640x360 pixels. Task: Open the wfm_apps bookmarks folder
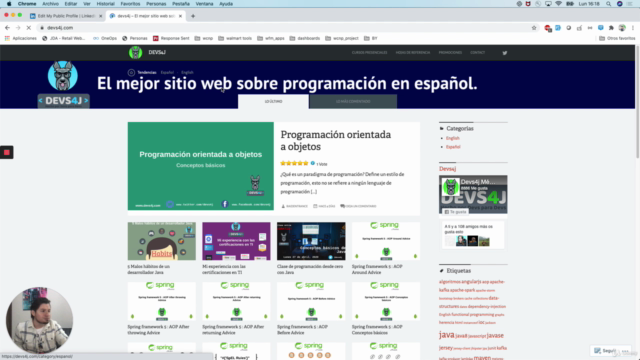click(271, 38)
